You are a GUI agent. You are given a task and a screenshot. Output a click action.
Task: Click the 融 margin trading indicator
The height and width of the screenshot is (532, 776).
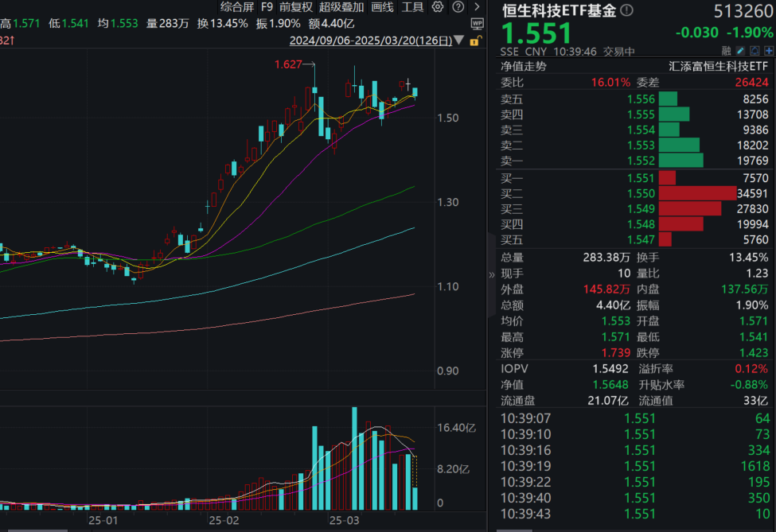point(727,50)
